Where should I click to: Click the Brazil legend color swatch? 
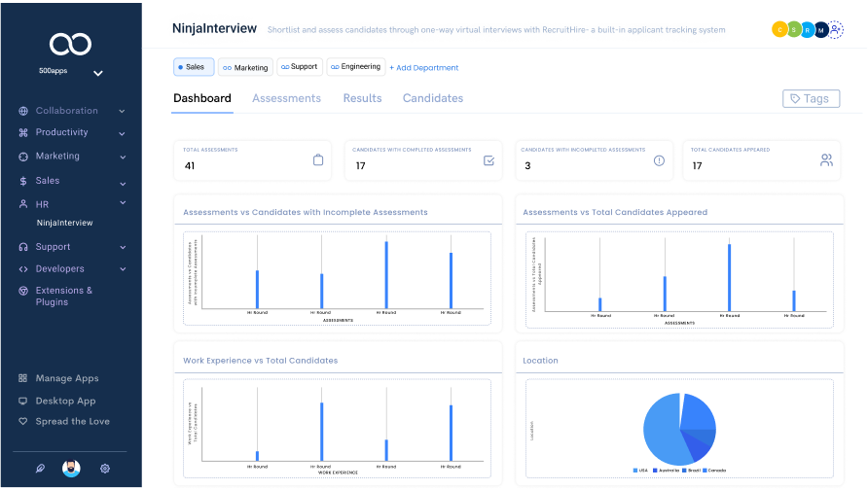[x=685, y=471]
